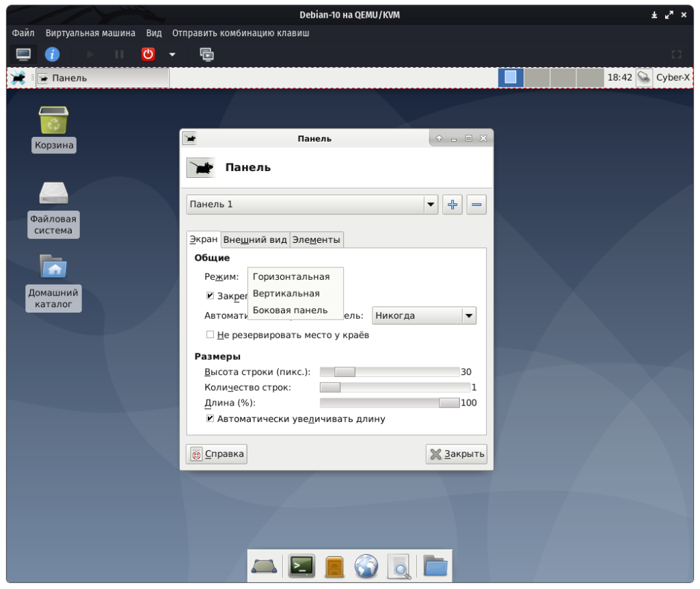Open the Terminal launcher in the dock
The height and width of the screenshot is (589, 700).
[x=301, y=566]
